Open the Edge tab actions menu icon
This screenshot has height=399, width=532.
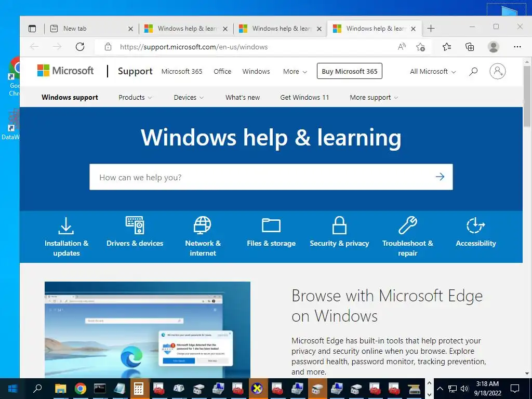[32, 29]
